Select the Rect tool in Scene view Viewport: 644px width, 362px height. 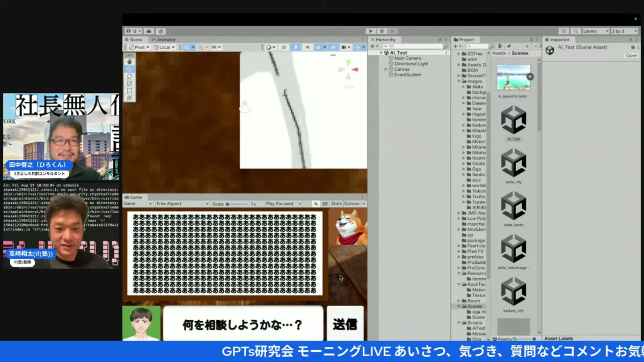(x=129, y=91)
